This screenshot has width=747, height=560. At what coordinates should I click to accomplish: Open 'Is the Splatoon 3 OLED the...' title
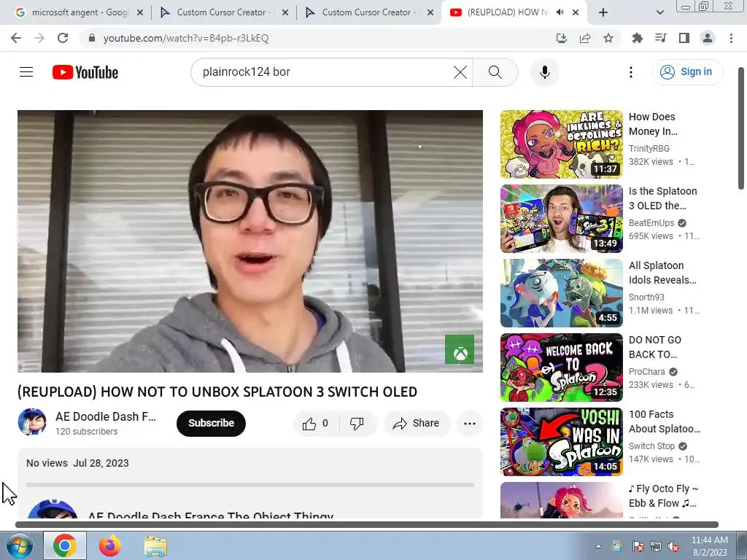[x=662, y=198]
